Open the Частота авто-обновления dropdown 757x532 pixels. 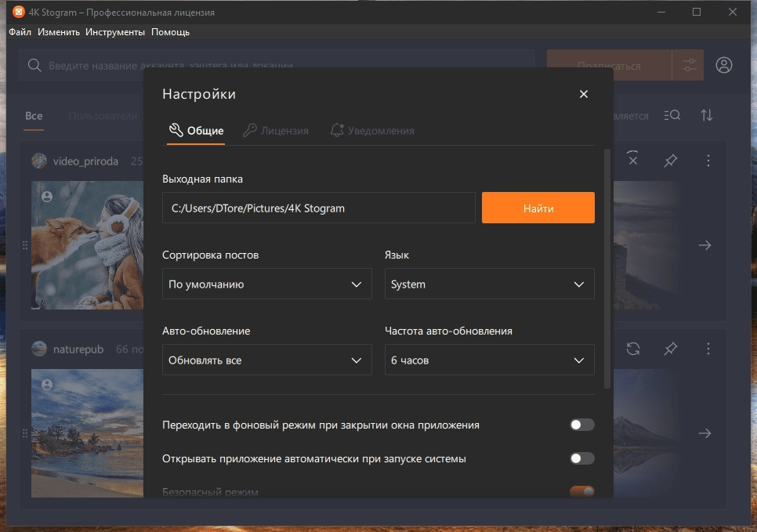point(489,360)
